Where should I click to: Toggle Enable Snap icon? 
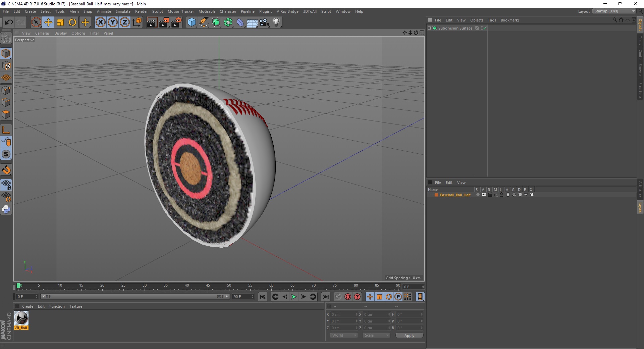[x=6, y=169]
